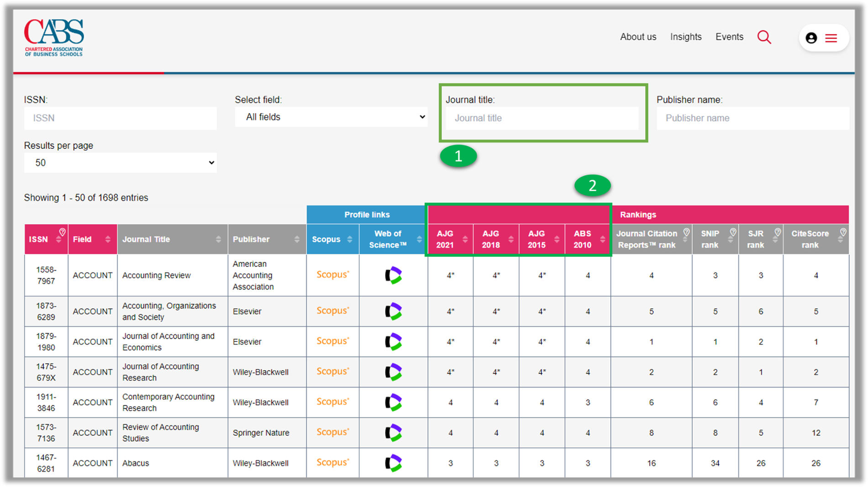
Task: Open Scopus link for Accounting, Organizations and Society
Action: click(333, 311)
